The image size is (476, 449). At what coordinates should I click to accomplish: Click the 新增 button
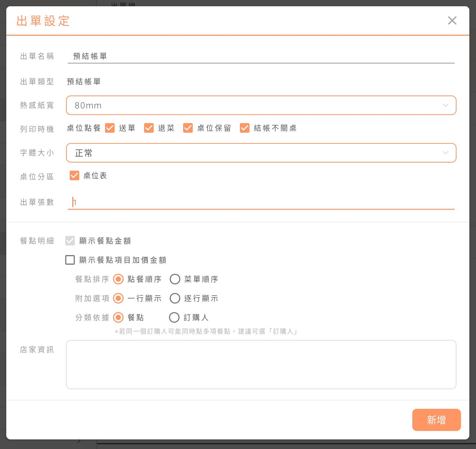point(436,420)
